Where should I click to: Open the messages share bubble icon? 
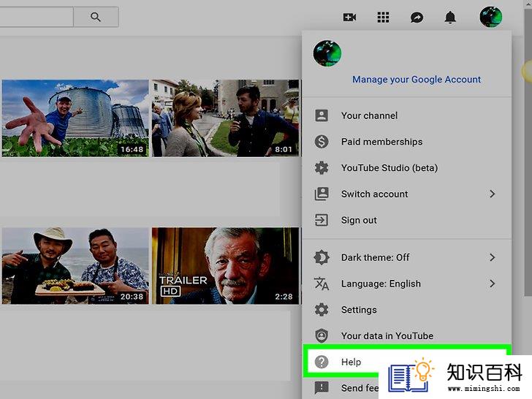pyautogui.click(x=417, y=18)
